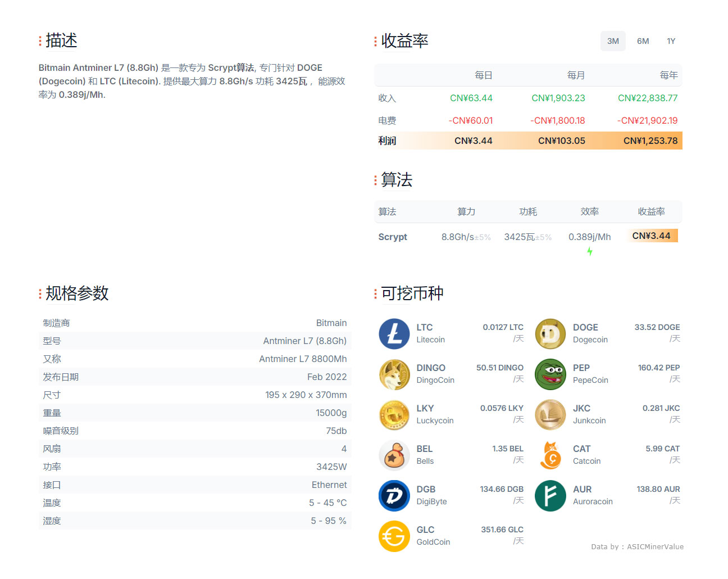Viewport: 728px width, 579px height.
Task: Click yearly electricity cost -CN¥21,902.19
Action: tap(647, 121)
